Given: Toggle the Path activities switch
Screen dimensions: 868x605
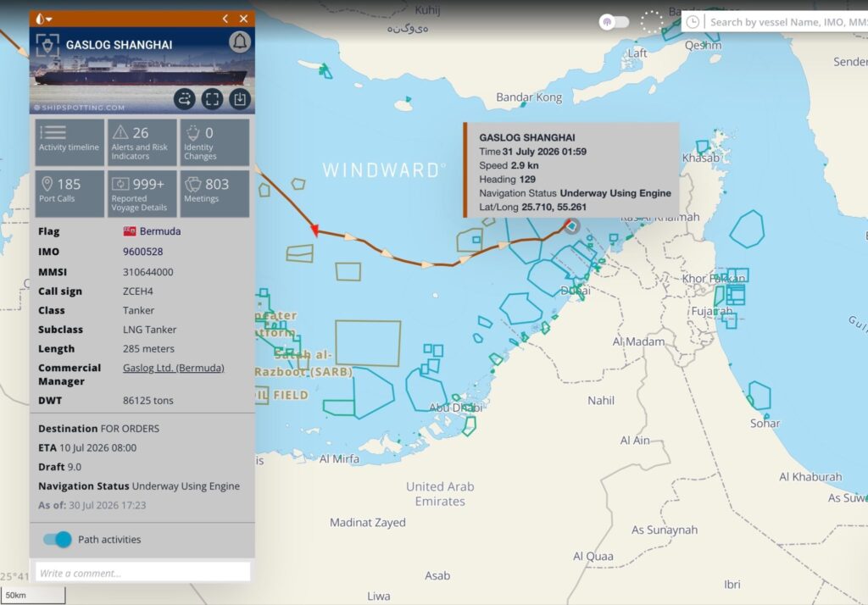Looking at the screenshot, I should pos(58,539).
